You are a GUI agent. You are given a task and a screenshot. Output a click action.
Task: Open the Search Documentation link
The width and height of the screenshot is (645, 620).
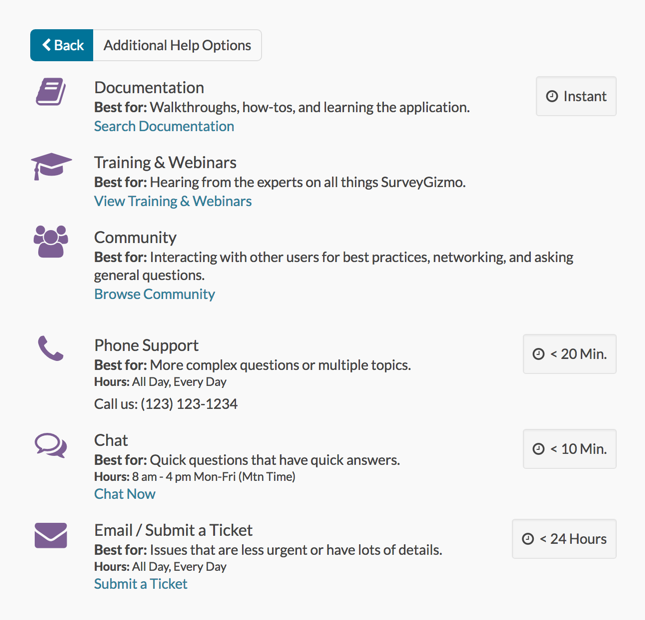164,126
